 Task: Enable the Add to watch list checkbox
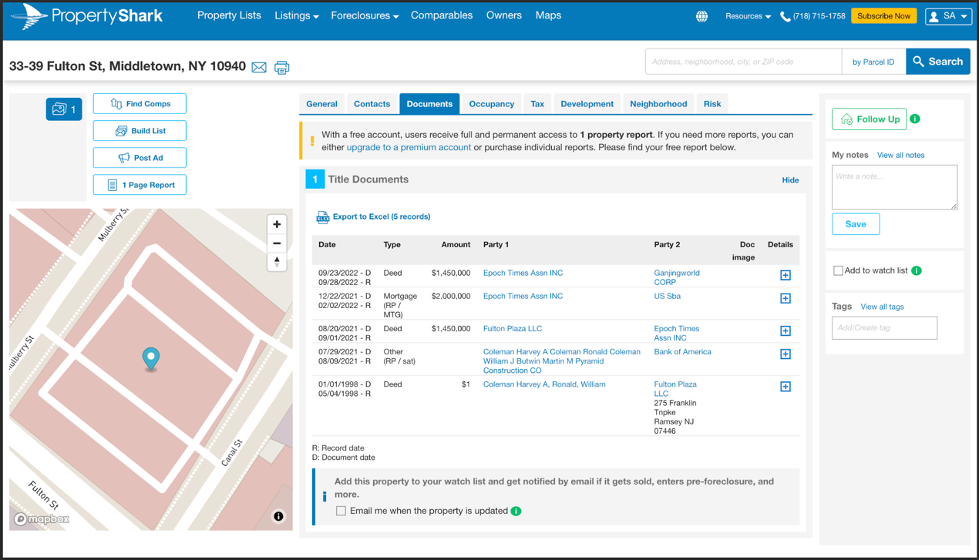(838, 270)
